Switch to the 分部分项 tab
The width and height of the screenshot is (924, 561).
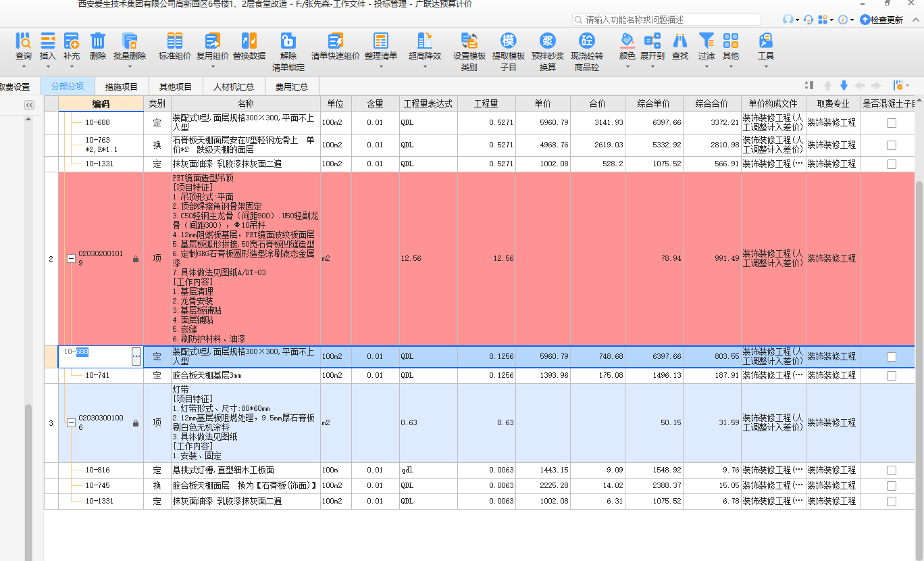tap(68, 87)
